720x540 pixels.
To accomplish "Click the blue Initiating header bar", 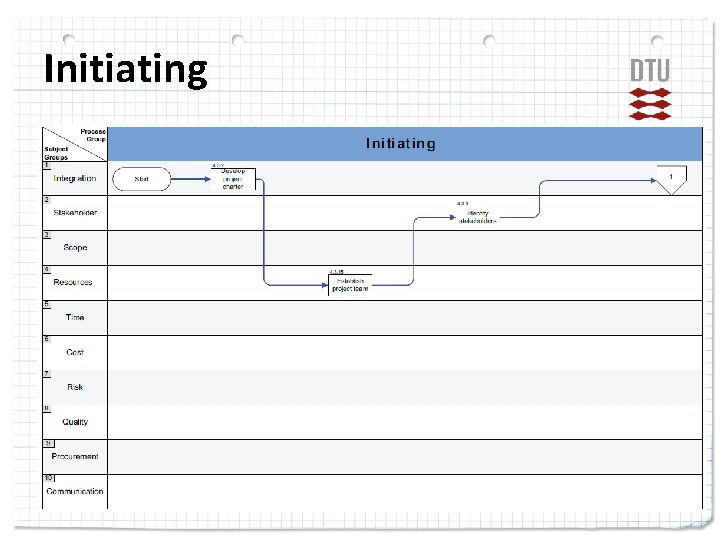I will pos(405,144).
